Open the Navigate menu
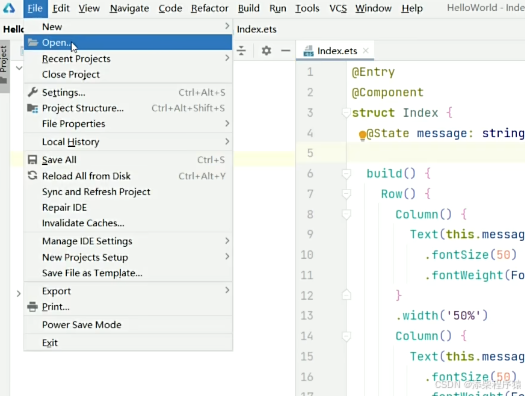The image size is (525, 396). (x=129, y=8)
